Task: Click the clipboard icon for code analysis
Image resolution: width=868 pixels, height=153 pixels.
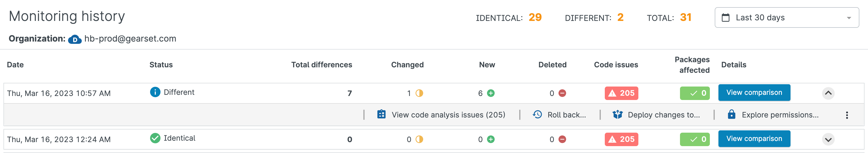Action: [381, 114]
